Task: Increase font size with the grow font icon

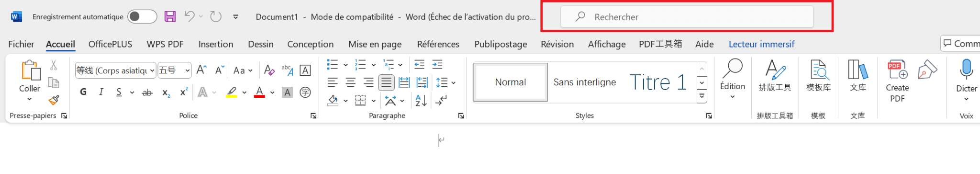Action: [201, 70]
